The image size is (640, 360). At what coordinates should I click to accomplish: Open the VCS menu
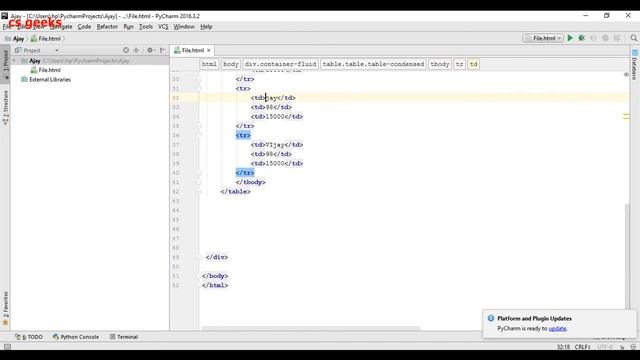pos(163,27)
